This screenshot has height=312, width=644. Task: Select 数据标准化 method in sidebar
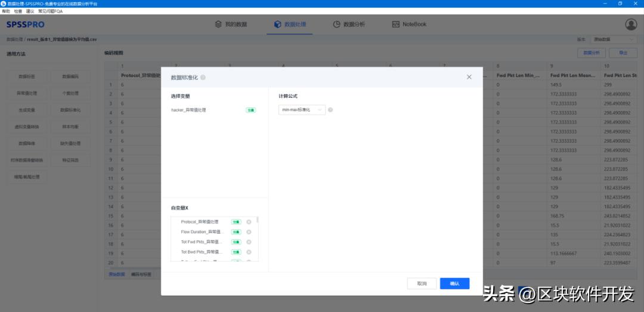point(70,110)
